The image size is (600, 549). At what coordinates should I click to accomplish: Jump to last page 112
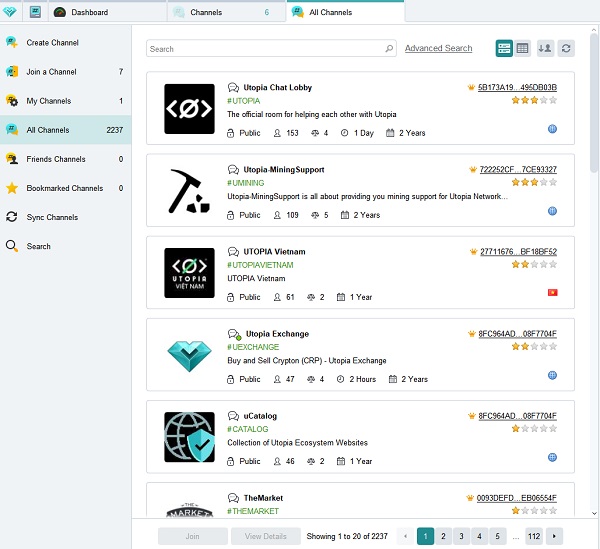(534, 536)
